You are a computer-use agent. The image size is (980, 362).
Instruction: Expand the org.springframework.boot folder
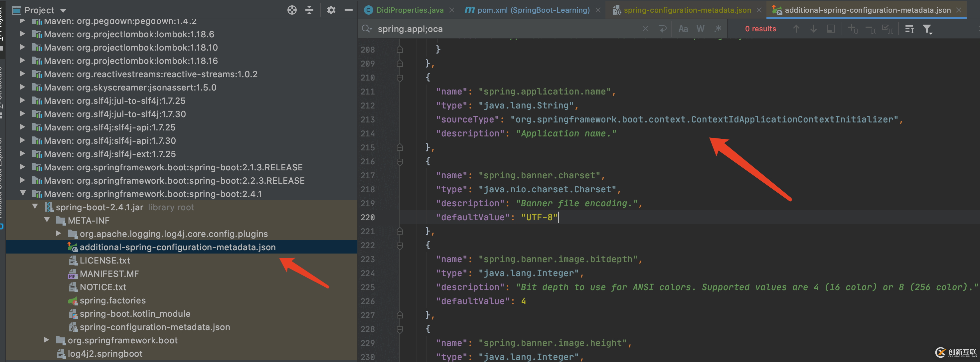click(x=47, y=340)
